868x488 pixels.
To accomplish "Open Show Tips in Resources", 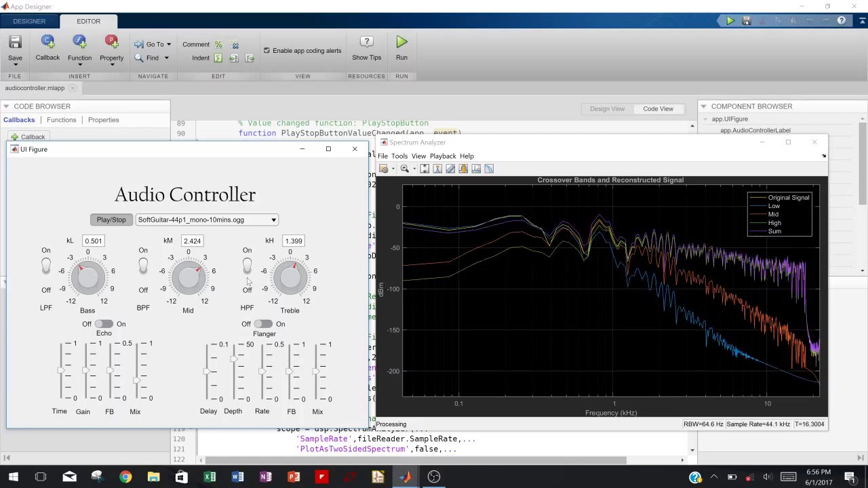I will pyautogui.click(x=366, y=47).
